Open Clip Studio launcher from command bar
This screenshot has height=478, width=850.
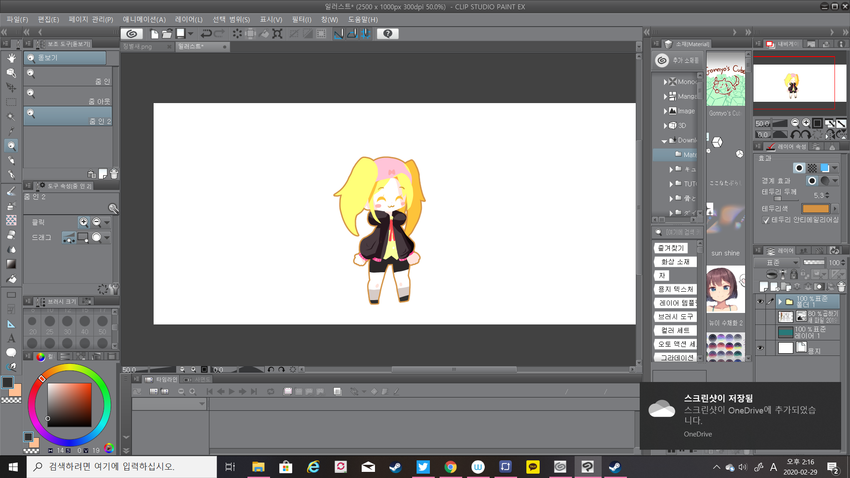point(132,34)
